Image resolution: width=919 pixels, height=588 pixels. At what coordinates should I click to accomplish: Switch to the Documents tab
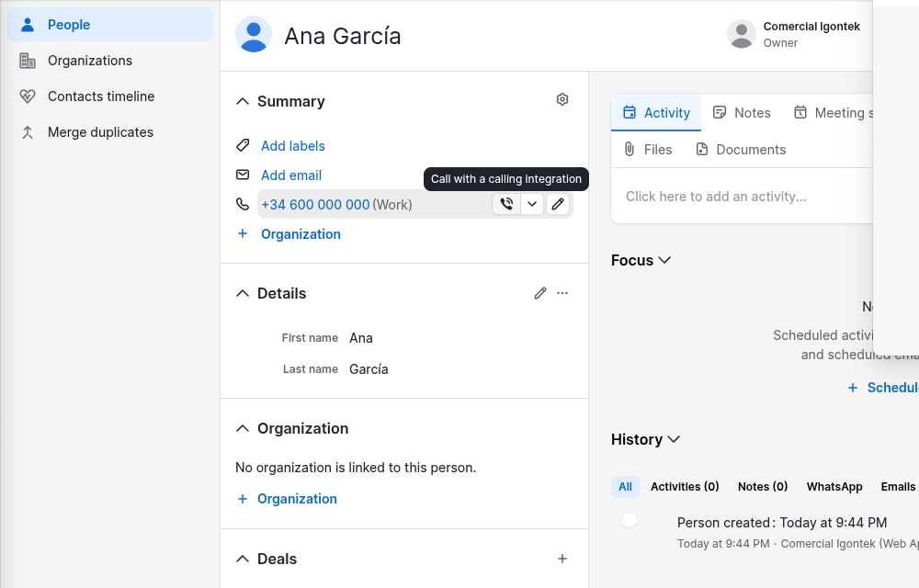pos(740,150)
